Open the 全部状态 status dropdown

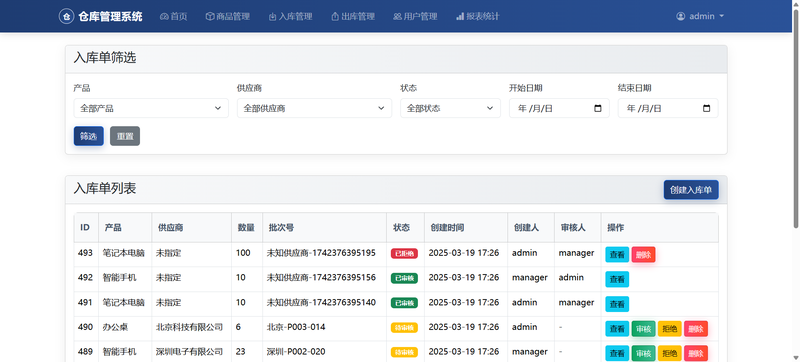pyautogui.click(x=451, y=109)
